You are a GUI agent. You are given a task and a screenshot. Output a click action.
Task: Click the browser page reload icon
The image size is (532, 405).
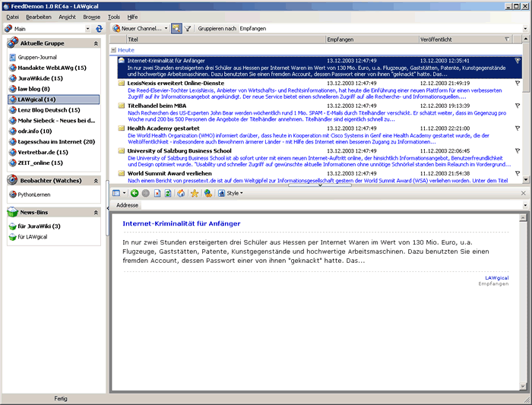tap(167, 194)
